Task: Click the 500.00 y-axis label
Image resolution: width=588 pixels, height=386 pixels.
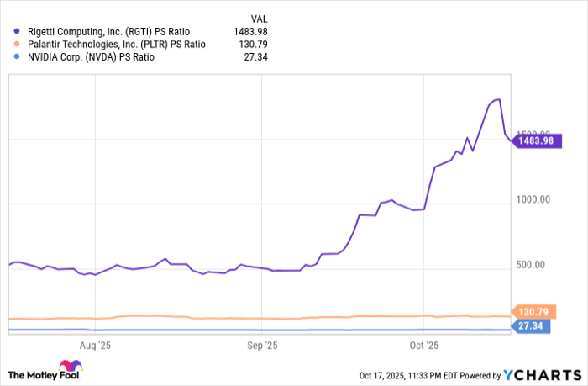Action: (x=535, y=265)
